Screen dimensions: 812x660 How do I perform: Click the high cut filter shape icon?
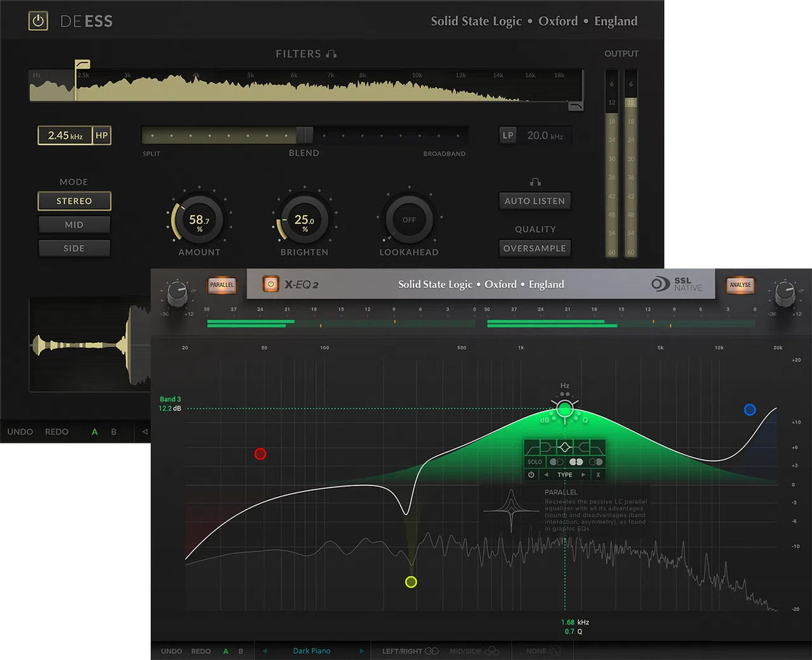tap(597, 447)
